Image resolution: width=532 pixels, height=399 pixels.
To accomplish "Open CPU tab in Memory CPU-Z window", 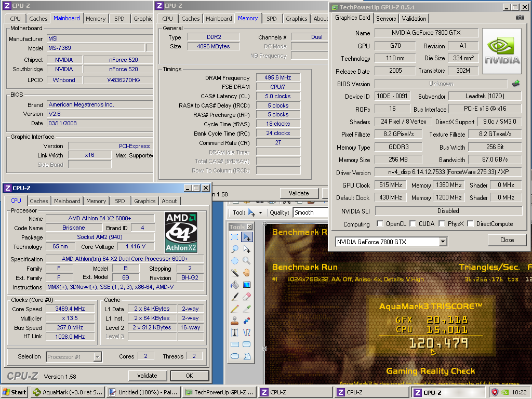I will 167,19.
